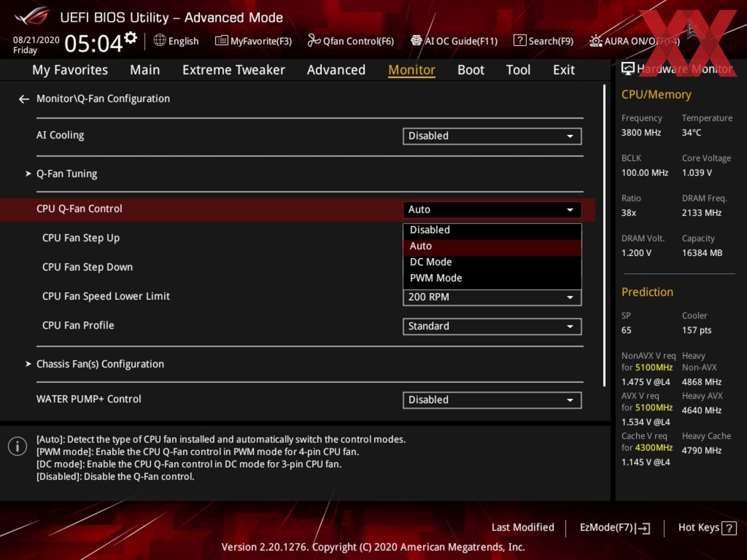Select the CPU Fan Profile label

78,326
